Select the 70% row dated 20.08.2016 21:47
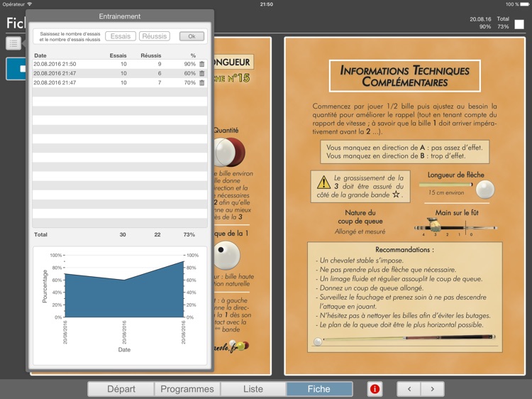This screenshot has height=399, width=532. [120, 82]
